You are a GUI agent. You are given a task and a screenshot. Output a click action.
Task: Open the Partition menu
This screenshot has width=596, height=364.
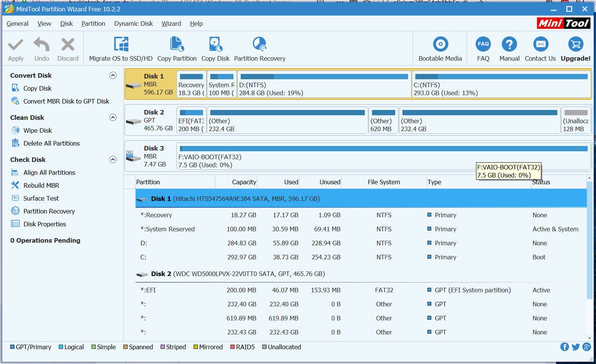93,24
